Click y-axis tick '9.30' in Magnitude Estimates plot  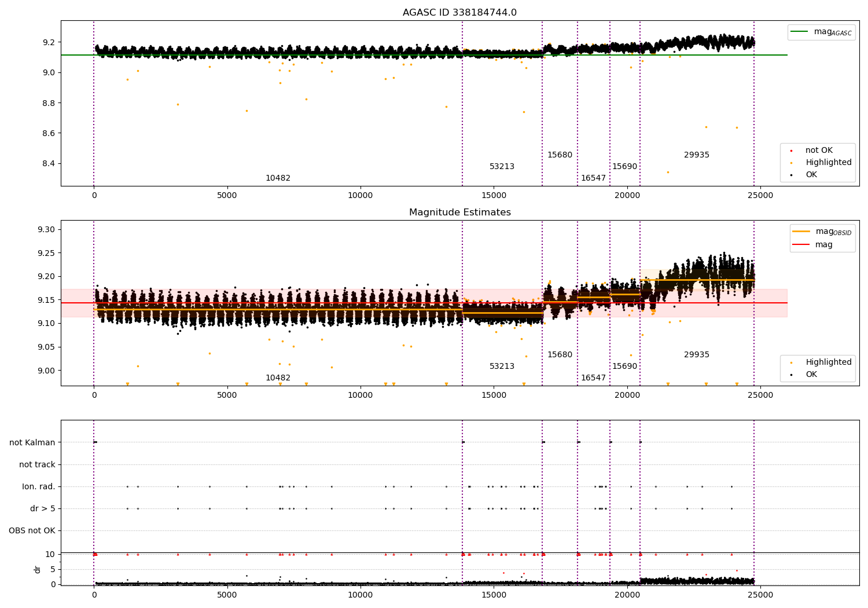[x=46, y=230]
